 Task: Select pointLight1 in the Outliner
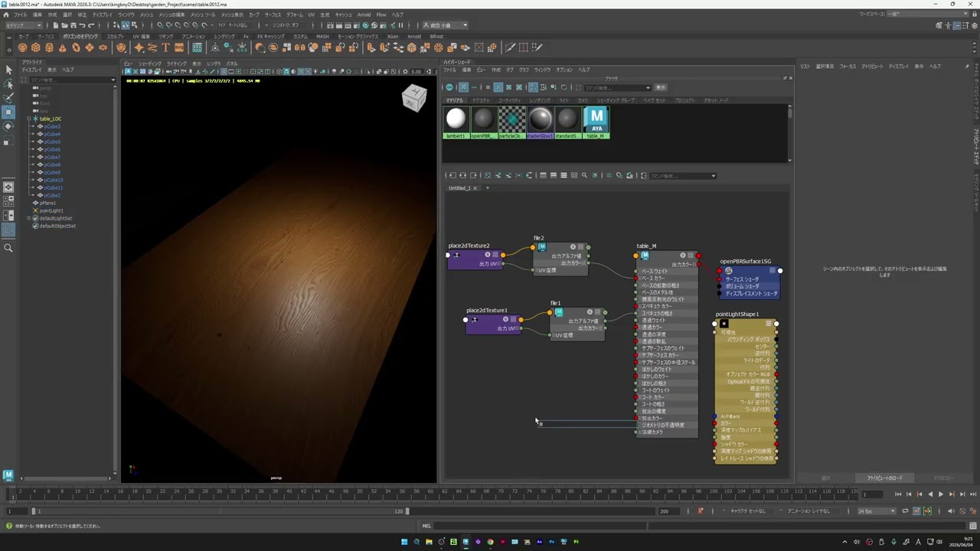pyautogui.click(x=51, y=210)
